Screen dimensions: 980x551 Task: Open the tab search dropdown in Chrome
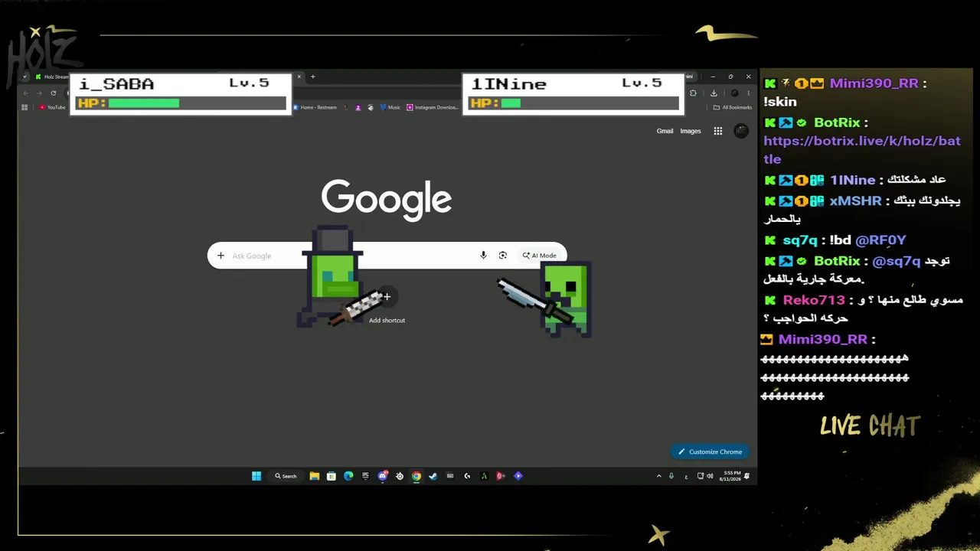click(24, 77)
